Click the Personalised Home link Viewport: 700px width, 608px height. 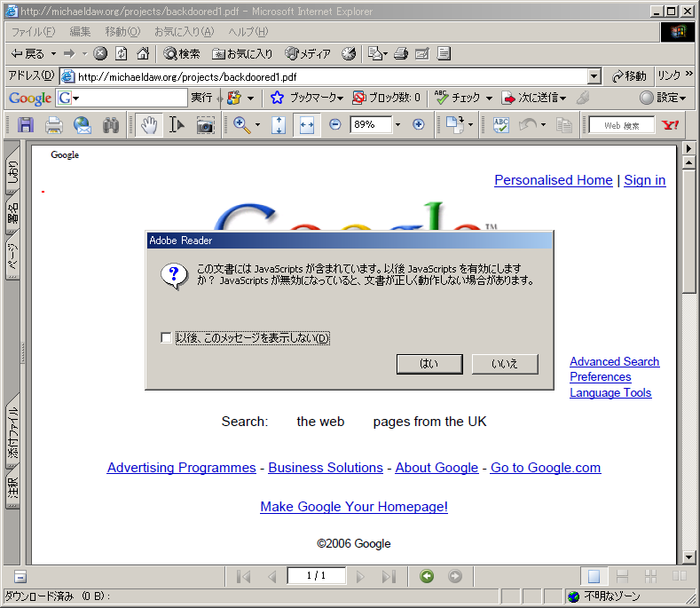tap(554, 180)
